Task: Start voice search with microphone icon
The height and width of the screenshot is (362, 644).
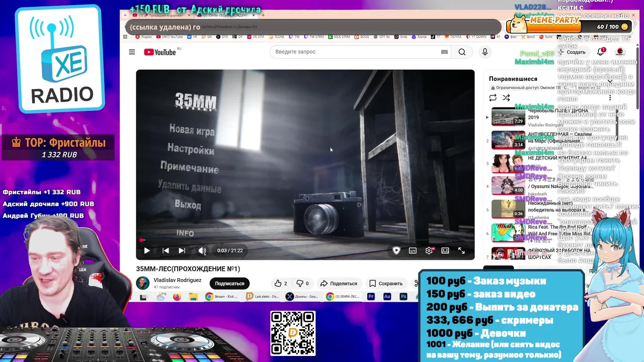Action: pyautogui.click(x=485, y=52)
